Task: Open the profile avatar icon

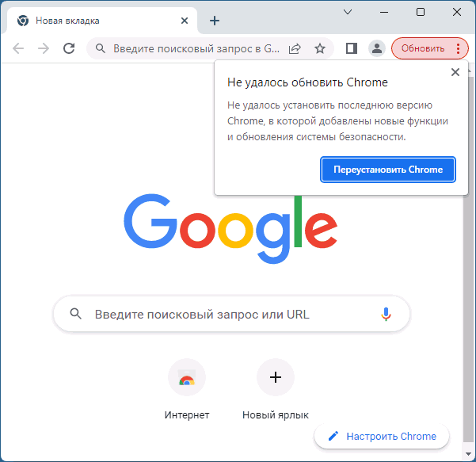Action: (x=377, y=48)
